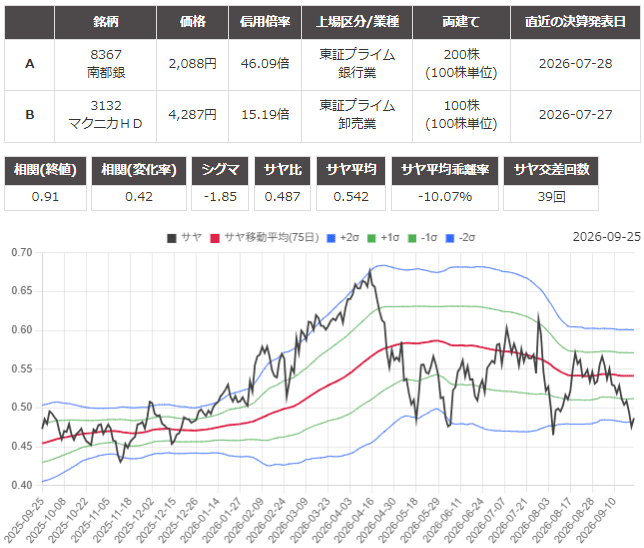Toggle the green -1σ legend swatch
Viewport: 644px width, 548px height.
[412, 238]
